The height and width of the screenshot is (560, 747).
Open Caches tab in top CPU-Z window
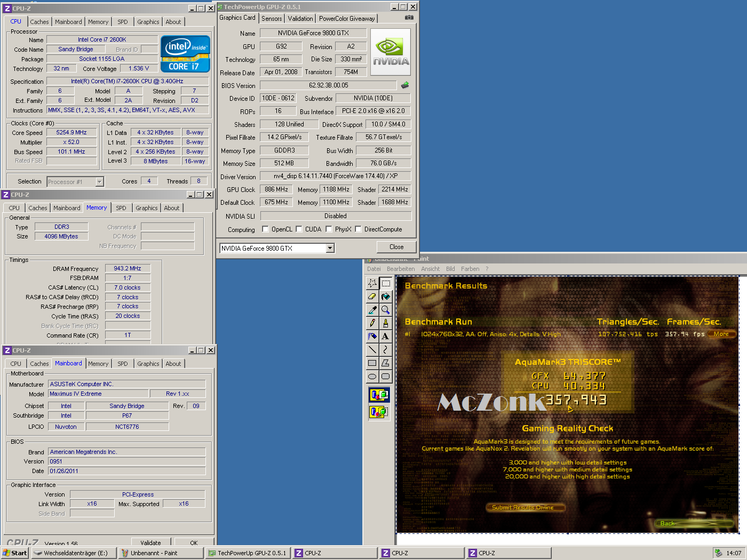pyautogui.click(x=39, y=22)
